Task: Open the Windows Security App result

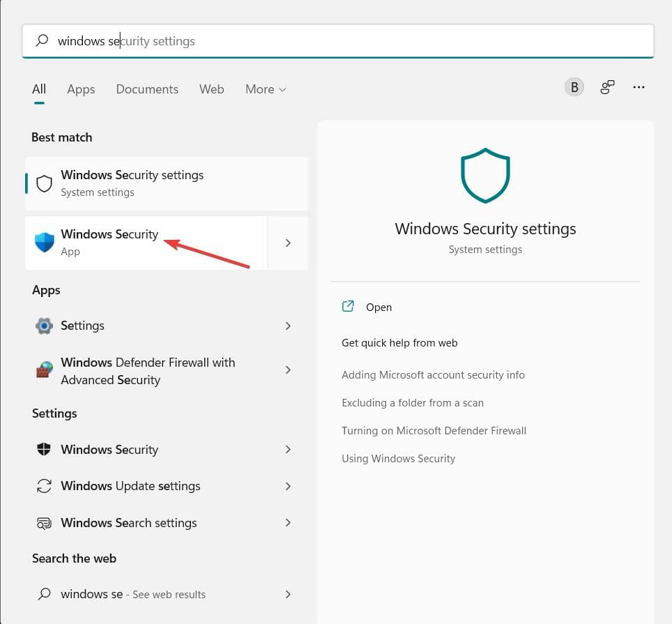Action: [x=146, y=243]
